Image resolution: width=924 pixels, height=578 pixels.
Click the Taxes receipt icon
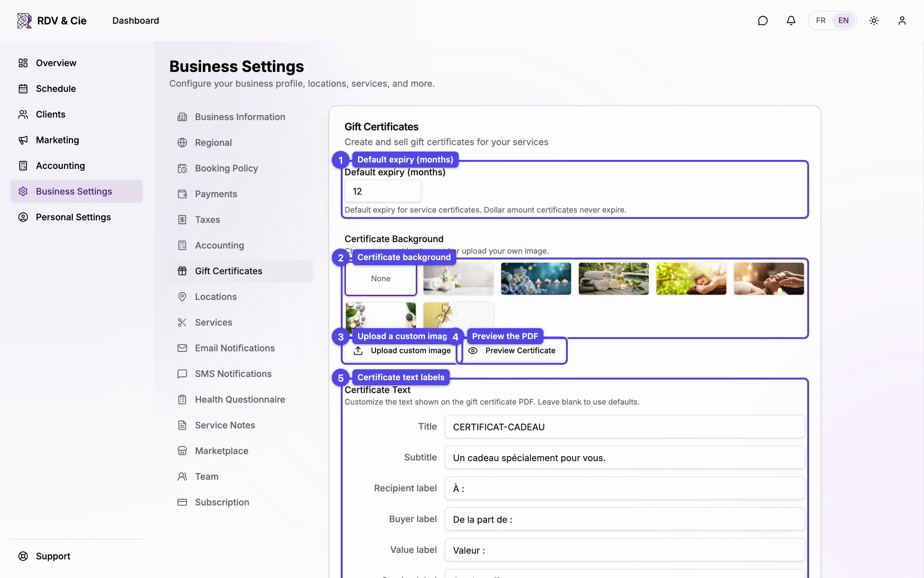point(182,220)
